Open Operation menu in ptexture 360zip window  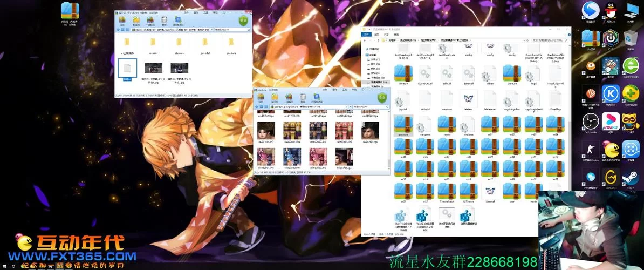pos(335,89)
